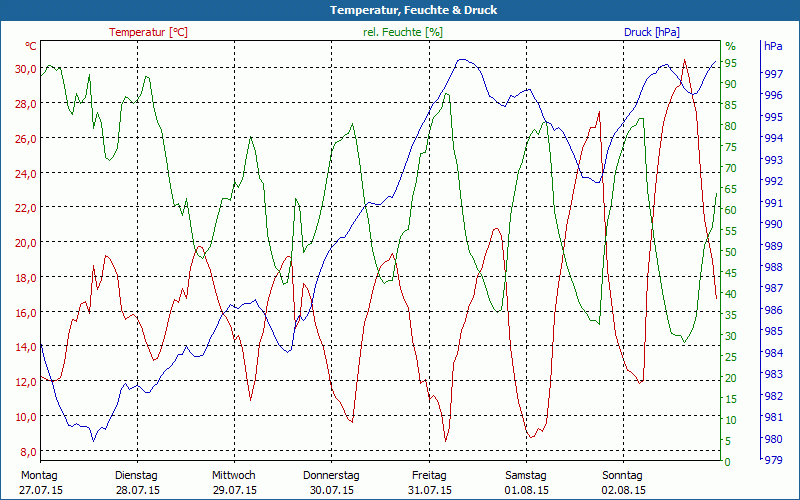Click '10,0' on the temperature axis
The height and width of the screenshot is (500, 800).
(x=25, y=416)
